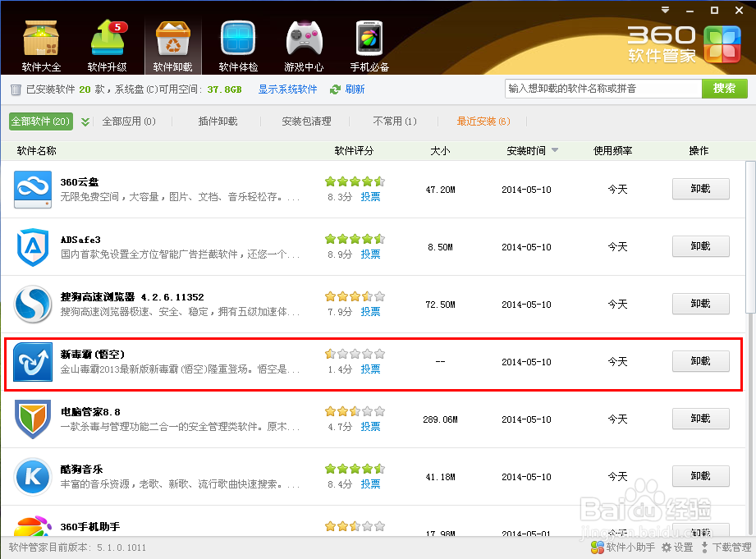The width and height of the screenshot is (756, 559).
Task: Open the 游戏中心 gamepad icon
Action: tap(304, 45)
